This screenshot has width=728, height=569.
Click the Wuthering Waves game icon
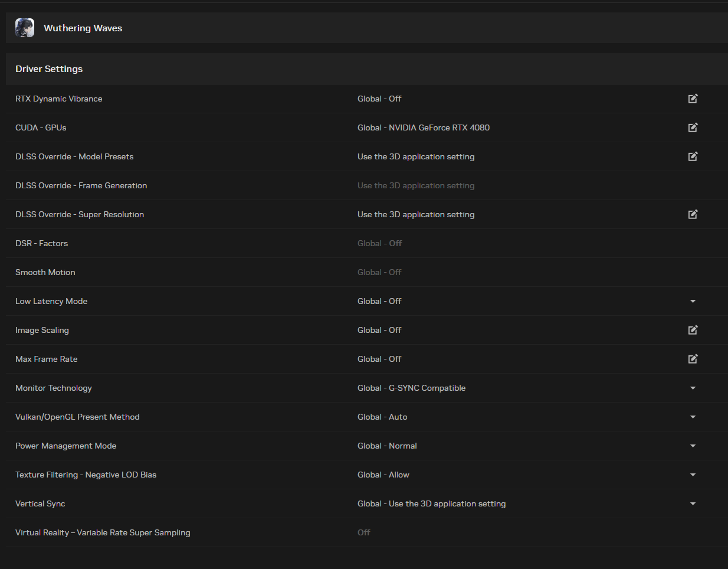(x=25, y=28)
